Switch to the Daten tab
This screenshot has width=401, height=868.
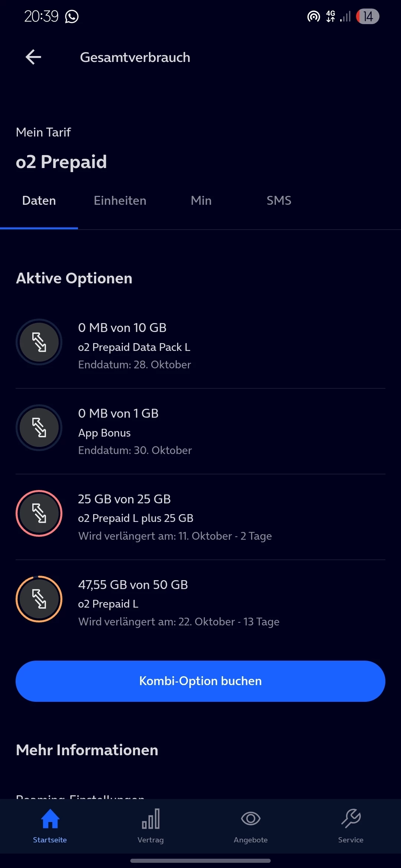39,201
